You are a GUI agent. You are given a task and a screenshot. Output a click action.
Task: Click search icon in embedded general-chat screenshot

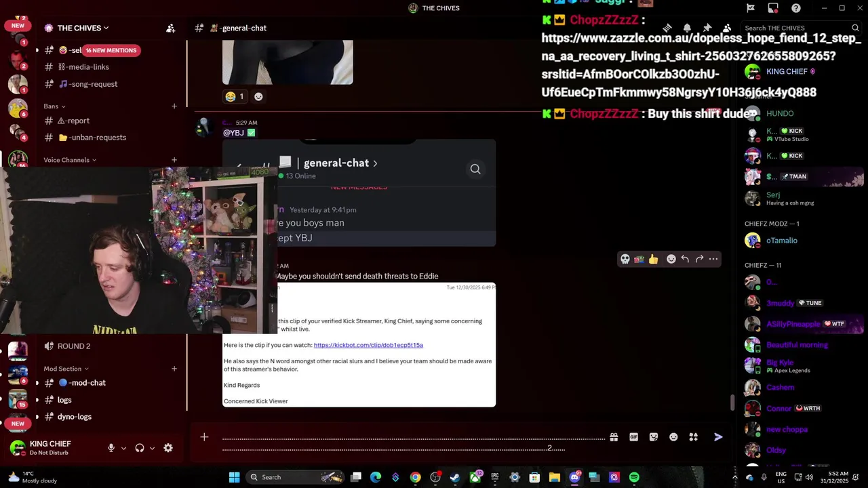475,169
